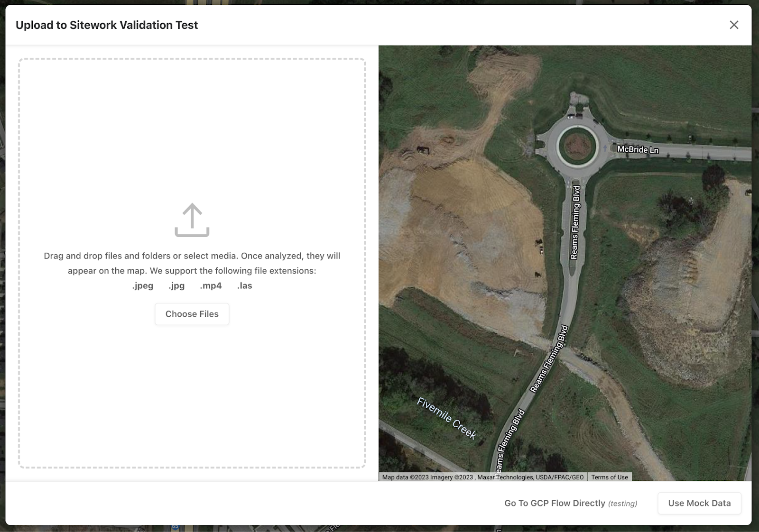The image size is (759, 532).
Task: Click the Map data ©2023 attribution text
Action: click(x=483, y=477)
